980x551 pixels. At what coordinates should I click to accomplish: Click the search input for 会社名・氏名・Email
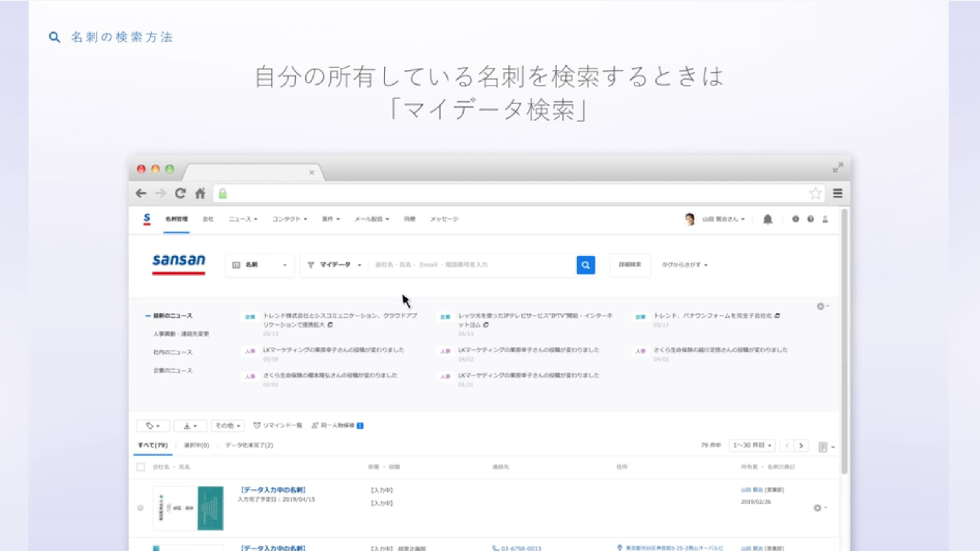pyautogui.click(x=473, y=265)
